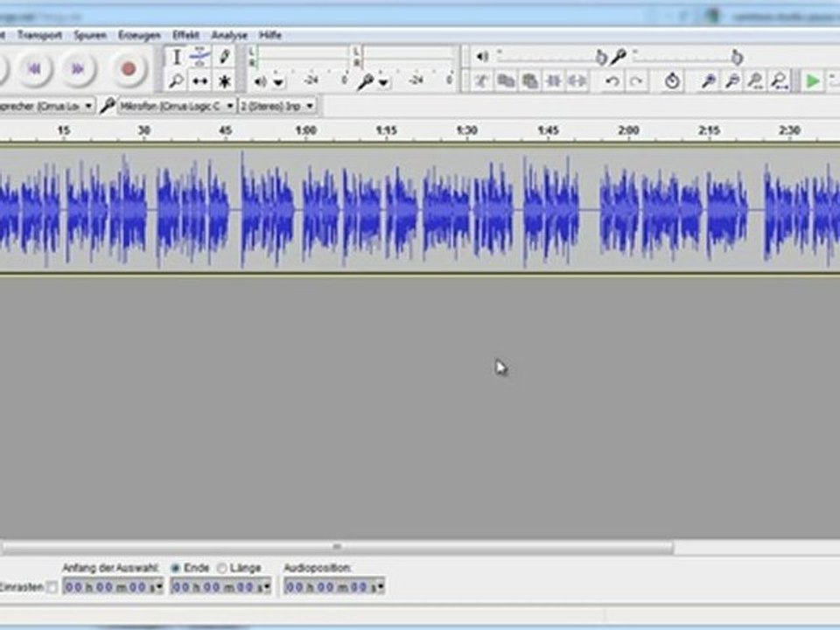Select the Draw pencil tool

pyautogui.click(x=224, y=57)
